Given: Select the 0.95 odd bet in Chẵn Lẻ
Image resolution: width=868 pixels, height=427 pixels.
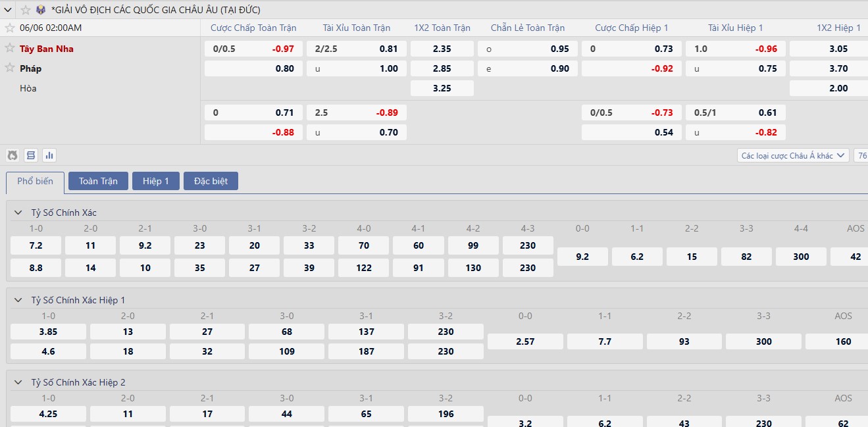Looking at the screenshot, I should click(x=528, y=49).
